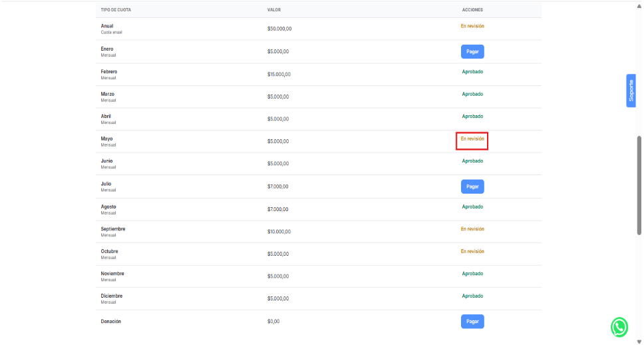The width and height of the screenshot is (644, 345).
Task: Click the VALOR column header
Action: 273,10
